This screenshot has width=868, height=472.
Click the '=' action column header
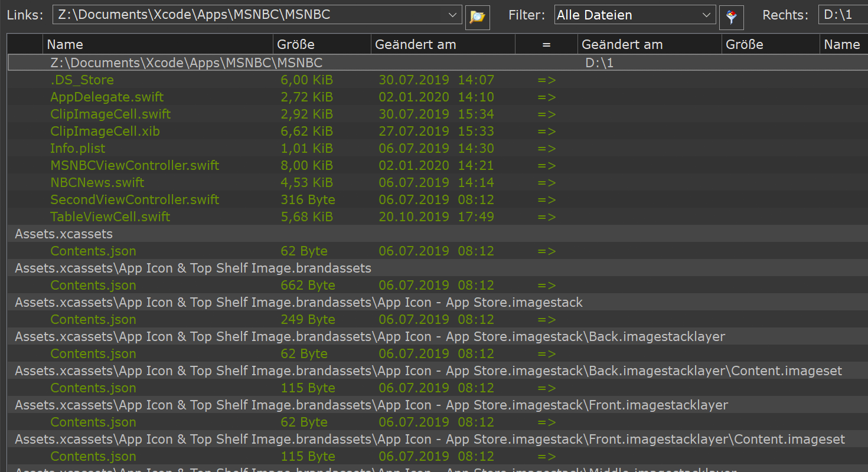[546, 44]
